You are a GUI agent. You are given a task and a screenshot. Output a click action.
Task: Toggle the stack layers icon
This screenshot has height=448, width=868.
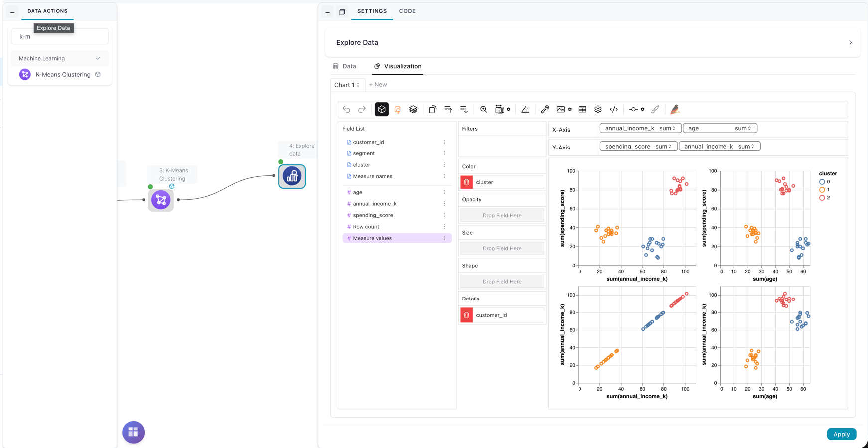(x=413, y=109)
